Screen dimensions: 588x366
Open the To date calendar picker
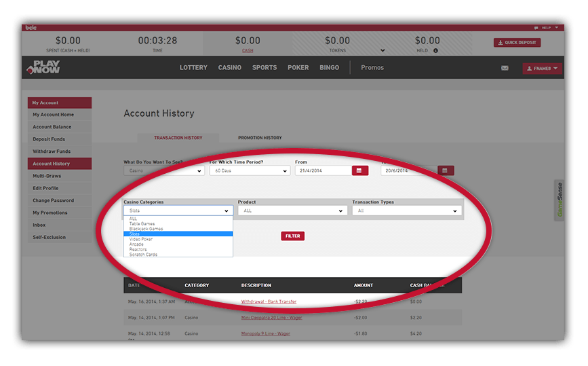[x=446, y=171]
